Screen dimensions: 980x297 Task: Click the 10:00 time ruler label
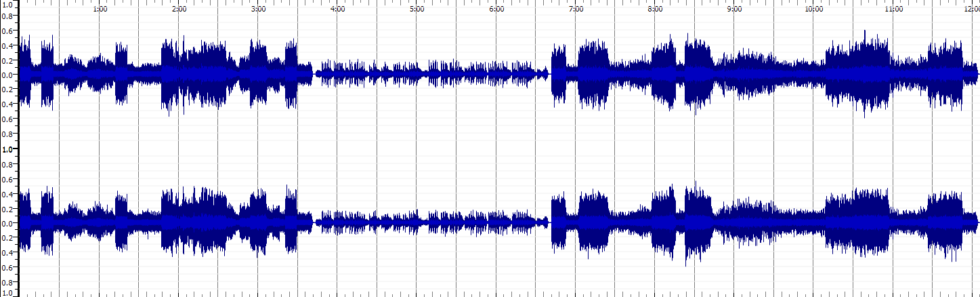click(814, 9)
